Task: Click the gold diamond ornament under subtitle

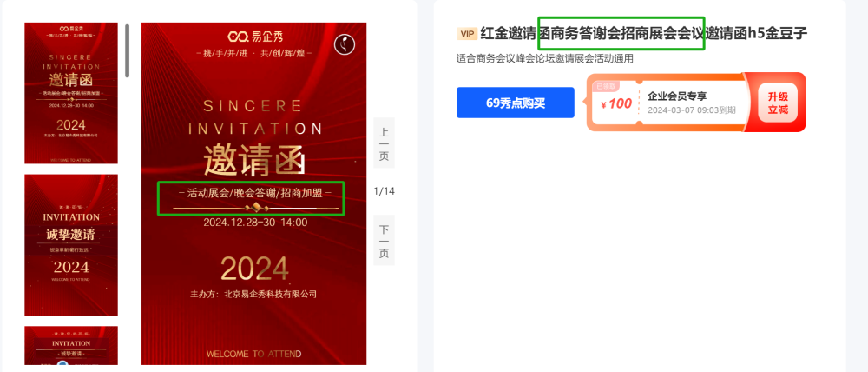Action: pos(256,208)
